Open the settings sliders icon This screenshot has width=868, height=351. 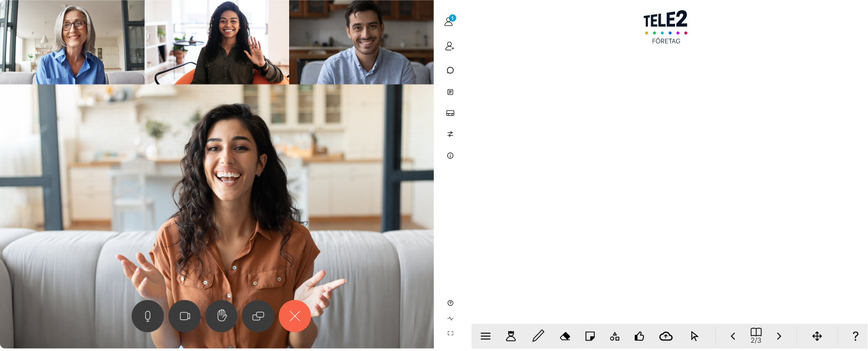[x=450, y=134]
